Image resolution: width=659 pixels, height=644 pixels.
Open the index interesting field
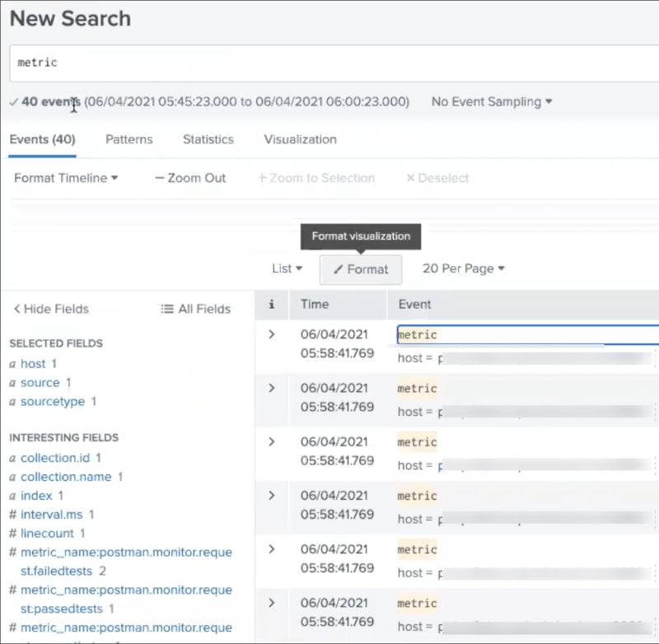(36, 496)
